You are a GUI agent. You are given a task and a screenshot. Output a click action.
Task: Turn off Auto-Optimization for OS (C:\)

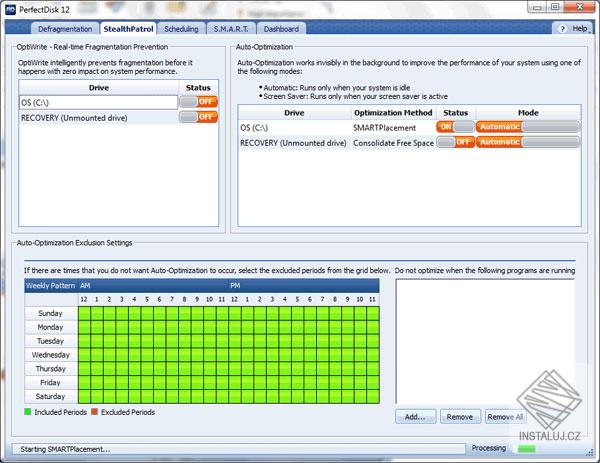point(455,127)
